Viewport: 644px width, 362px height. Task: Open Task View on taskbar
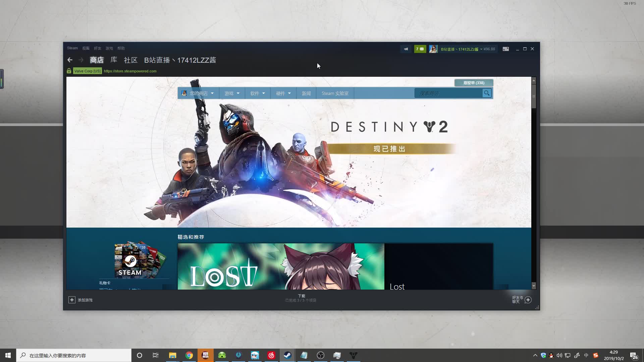click(x=156, y=355)
